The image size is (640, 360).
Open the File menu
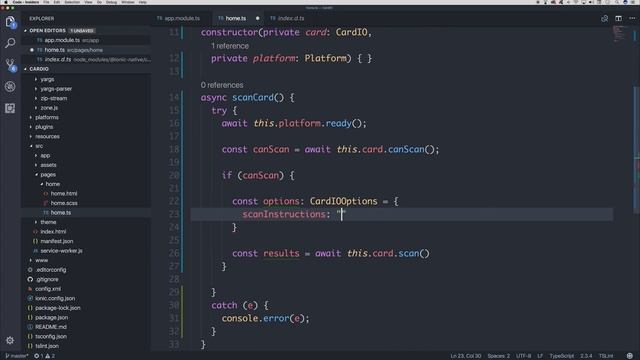point(46,2)
